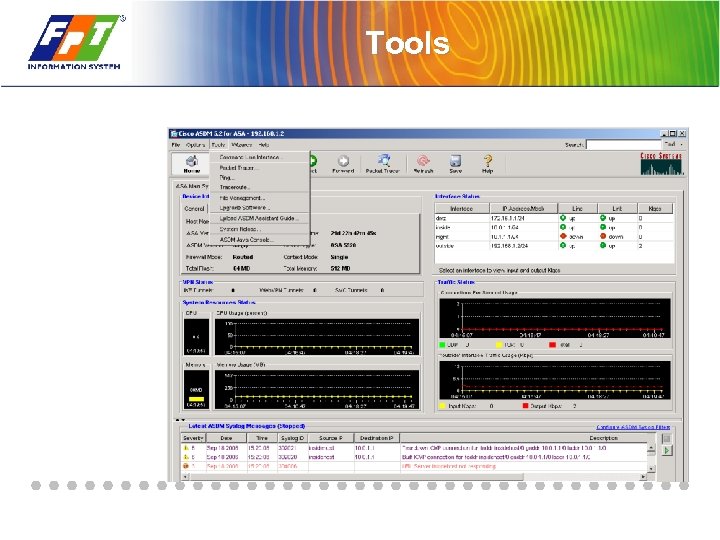Click the Interface column header
The image size is (720, 540).
click(x=461, y=208)
